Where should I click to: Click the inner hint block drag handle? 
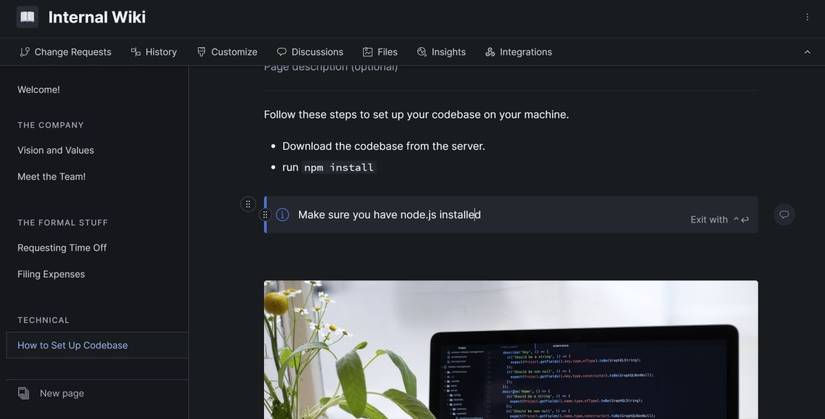(265, 214)
